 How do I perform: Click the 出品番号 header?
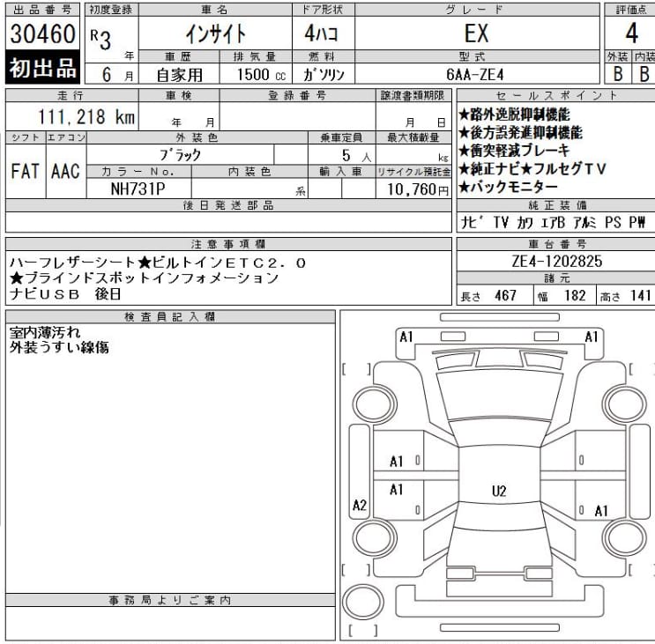(42, 10)
